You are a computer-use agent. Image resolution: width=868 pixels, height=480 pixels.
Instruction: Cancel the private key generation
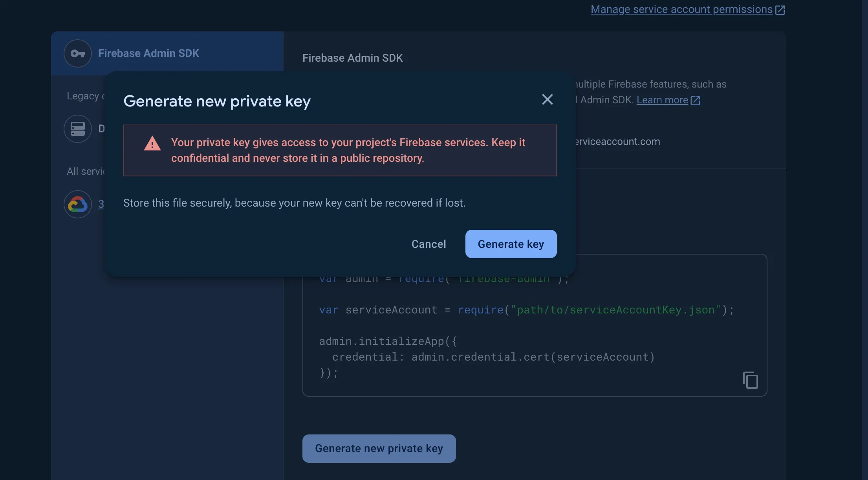coord(429,244)
